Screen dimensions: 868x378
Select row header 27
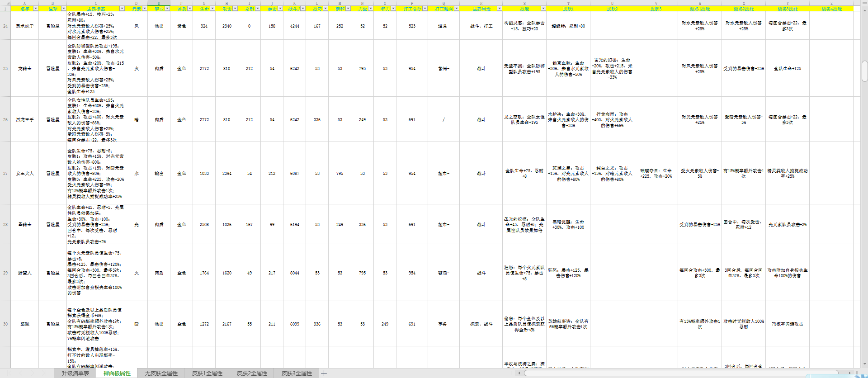(5, 174)
